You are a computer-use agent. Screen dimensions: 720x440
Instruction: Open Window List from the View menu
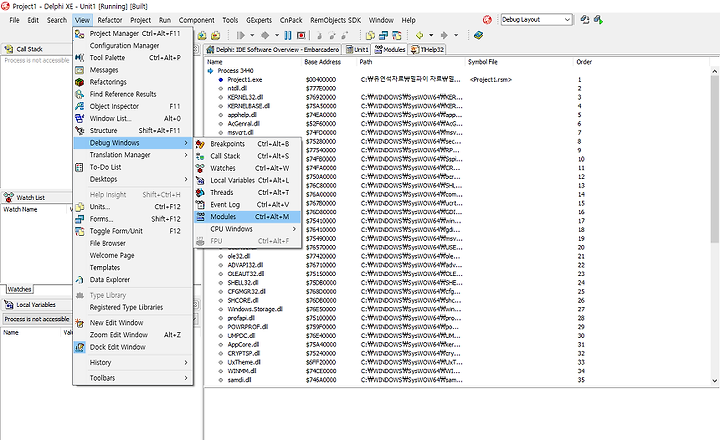(x=133, y=118)
